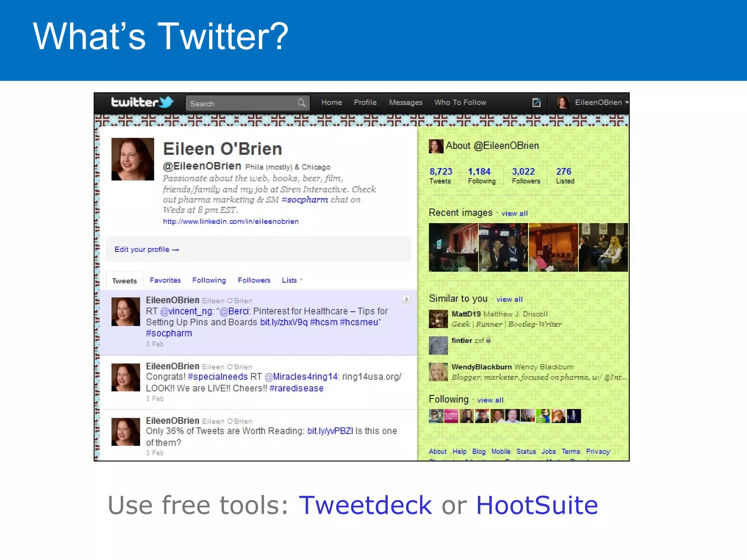Click the #hcsmeu hashtag

click(359, 322)
